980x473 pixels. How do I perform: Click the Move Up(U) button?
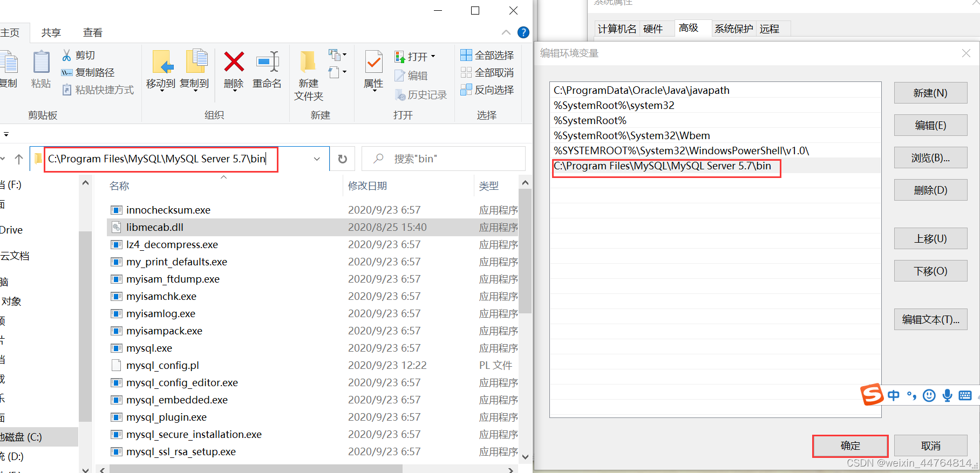click(930, 238)
